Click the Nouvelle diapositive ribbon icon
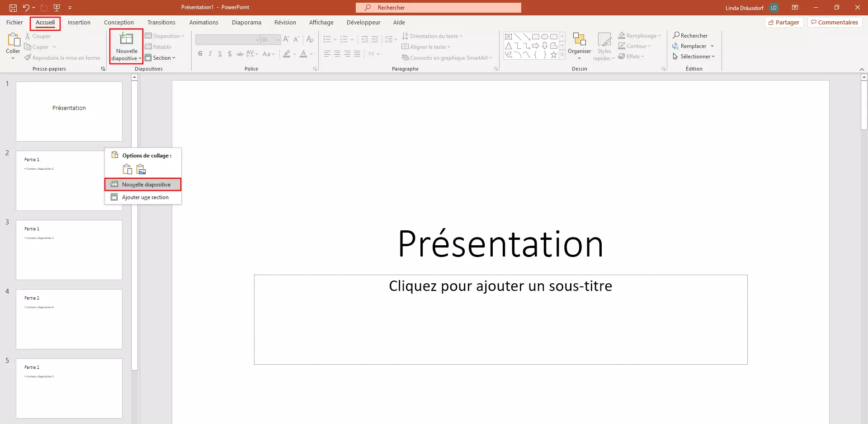The height and width of the screenshot is (424, 868). [127, 39]
